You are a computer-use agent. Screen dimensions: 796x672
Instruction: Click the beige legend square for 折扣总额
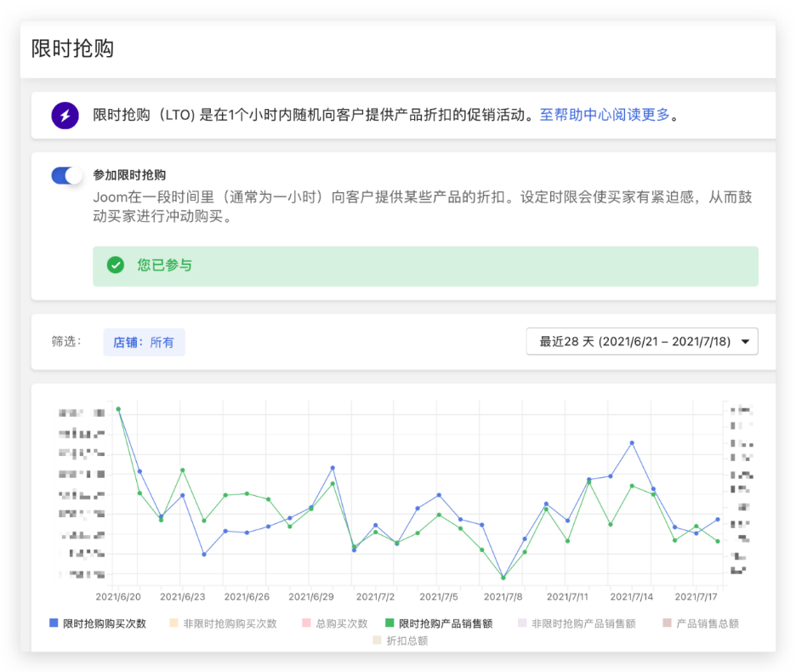377,641
